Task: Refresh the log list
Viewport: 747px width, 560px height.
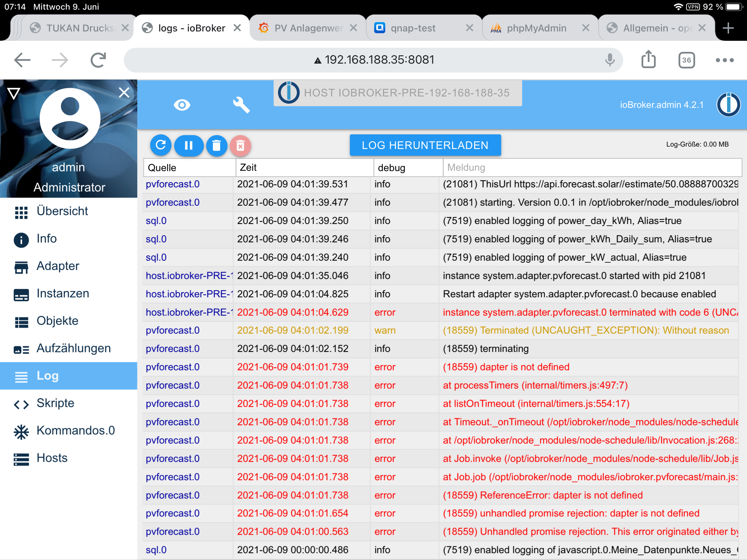Action: click(x=161, y=145)
